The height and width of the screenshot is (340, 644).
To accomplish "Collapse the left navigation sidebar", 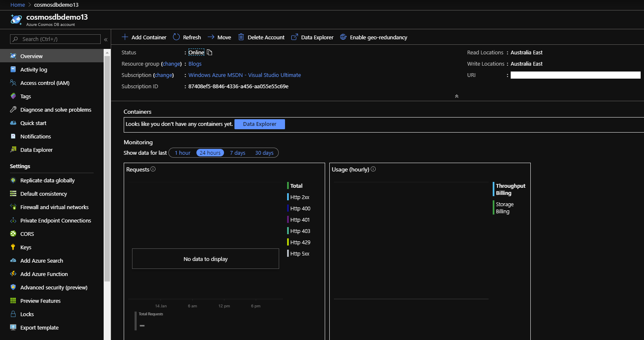I will [106, 39].
